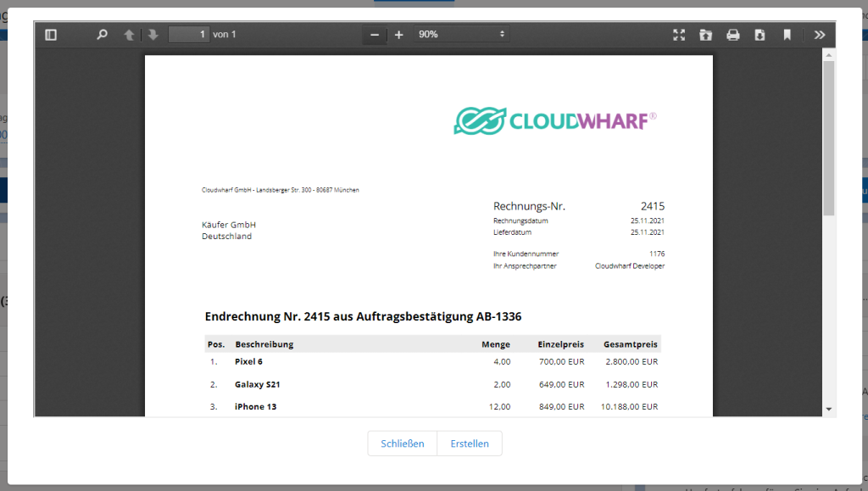
Task: Go to next page arrow
Action: [x=153, y=35]
